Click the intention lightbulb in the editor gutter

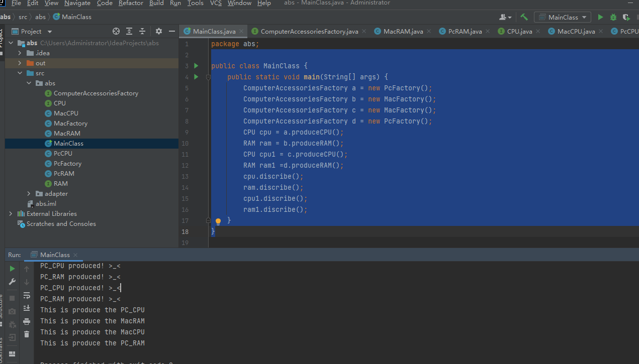click(x=218, y=221)
